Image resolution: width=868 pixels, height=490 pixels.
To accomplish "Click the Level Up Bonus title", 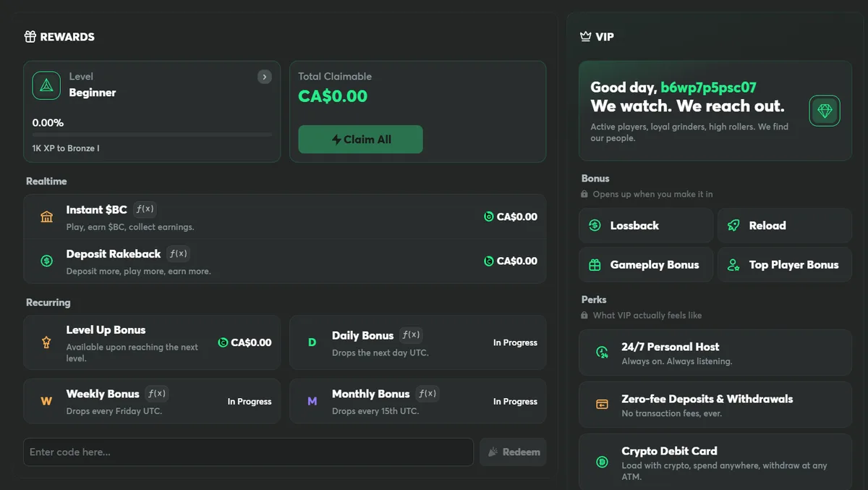I will point(106,330).
